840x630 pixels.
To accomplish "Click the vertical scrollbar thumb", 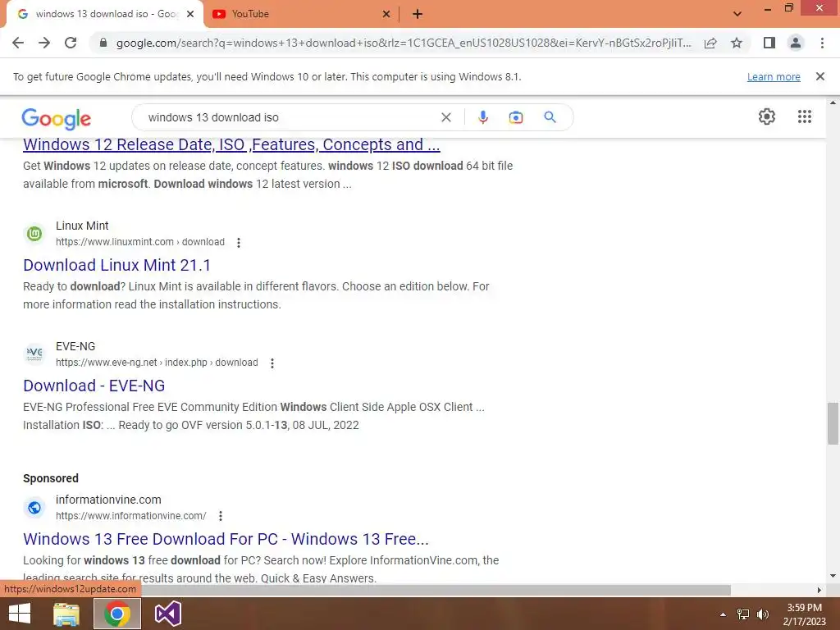I will click(833, 423).
